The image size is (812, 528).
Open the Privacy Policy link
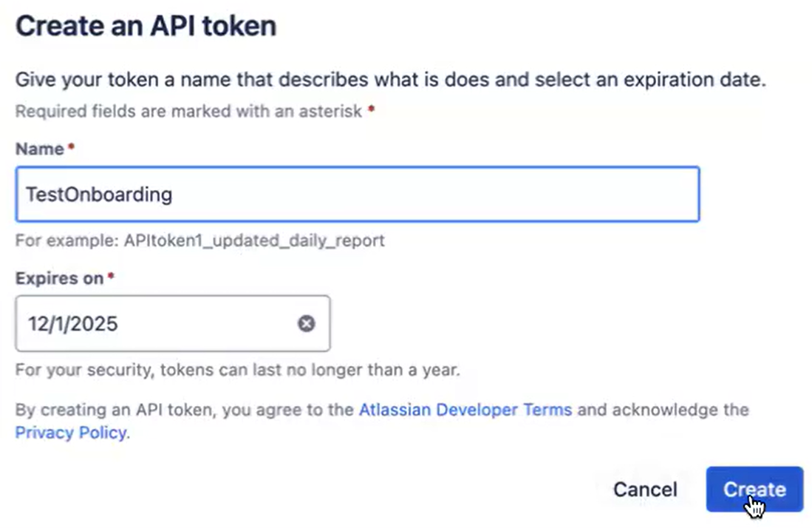point(70,433)
